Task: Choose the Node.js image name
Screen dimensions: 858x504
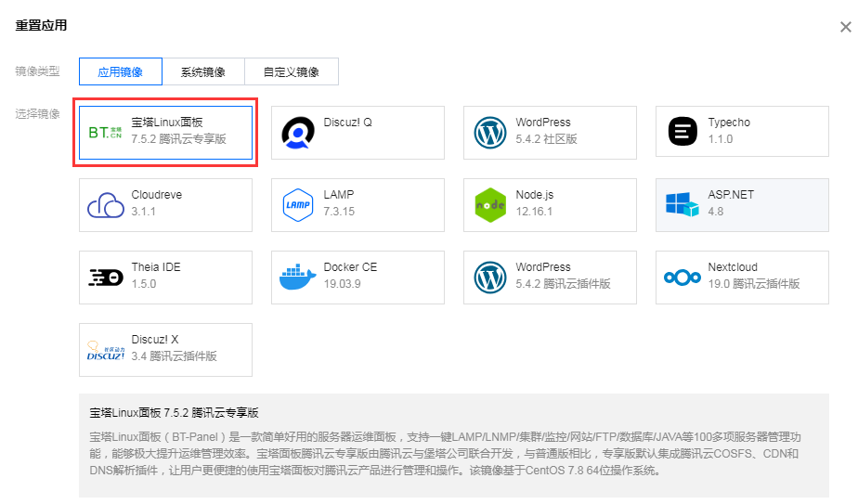Action: pos(535,195)
